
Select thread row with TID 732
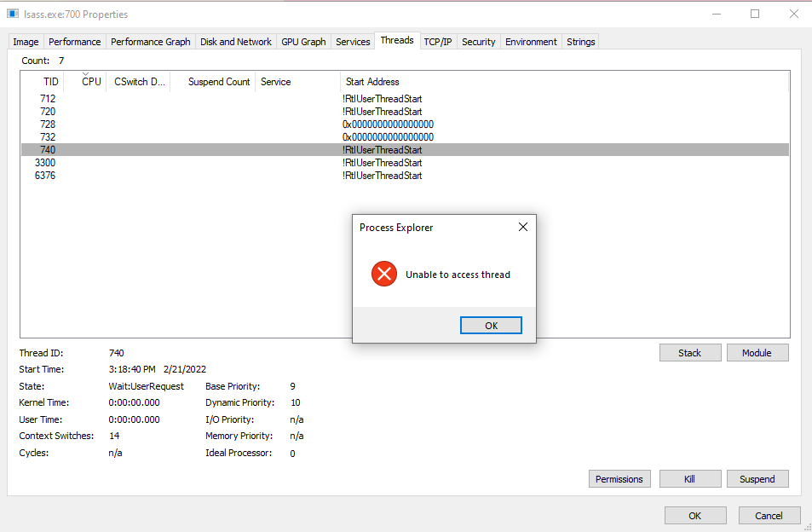point(405,136)
